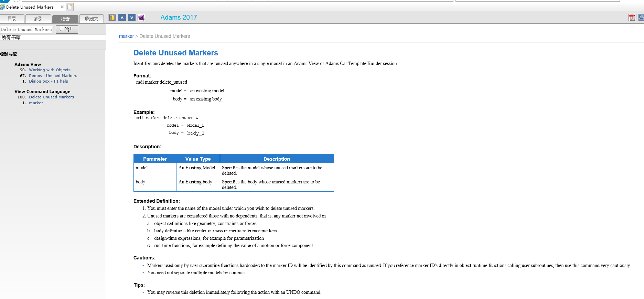The width and height of the screenshot is (644, 299).
Task: Click the Value Type column header
Action: (198, 159)
